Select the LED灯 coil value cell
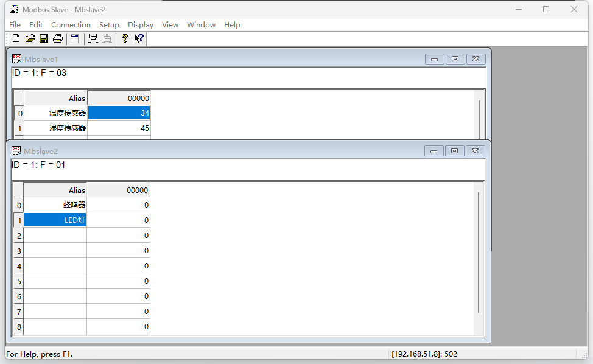 (x=118, y=220)
